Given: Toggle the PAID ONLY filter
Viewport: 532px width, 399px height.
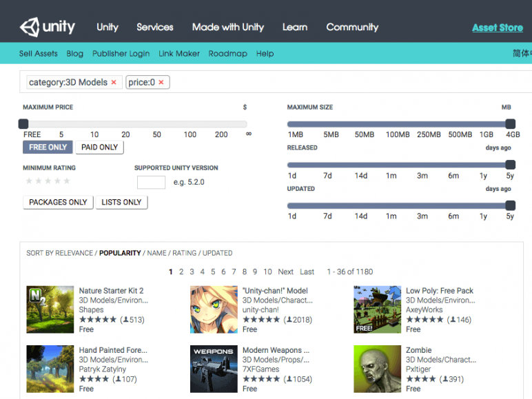Looking at the screenshot, I should click(x=99, y=147).
